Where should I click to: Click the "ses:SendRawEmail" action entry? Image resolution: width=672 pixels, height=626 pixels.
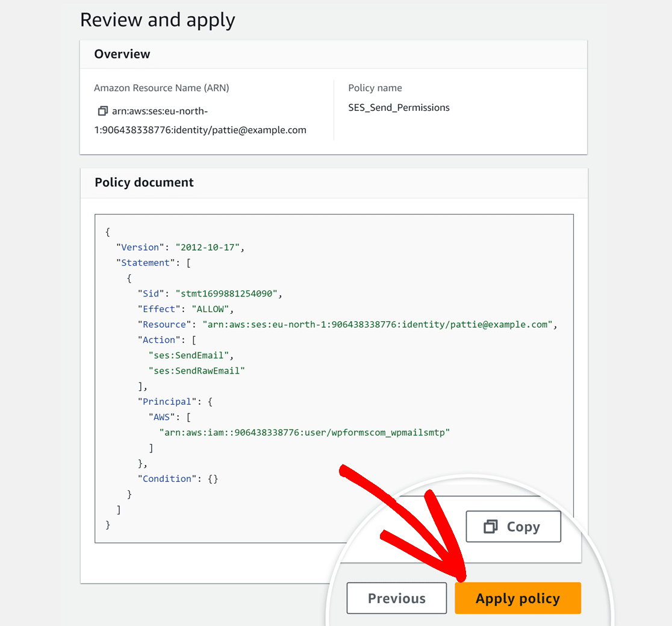197,371
